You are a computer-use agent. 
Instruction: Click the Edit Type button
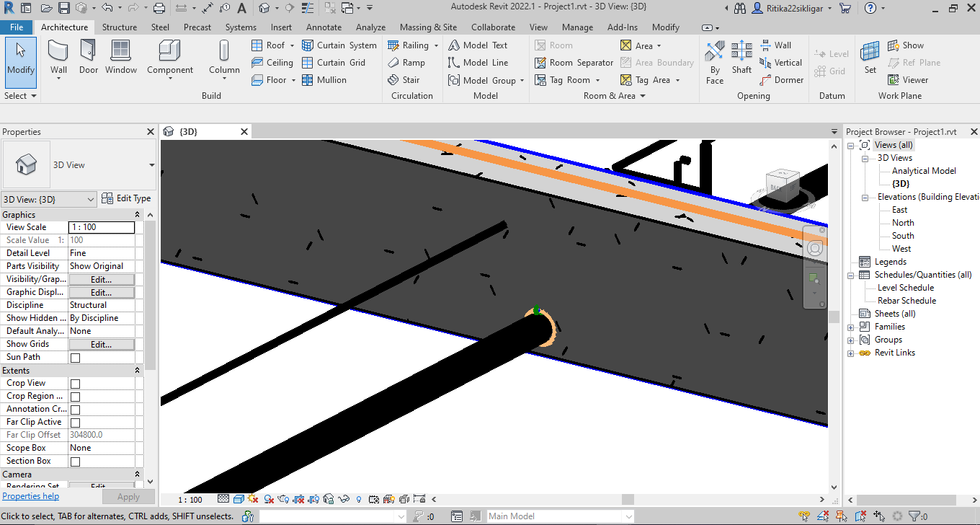tap(127, 198)
